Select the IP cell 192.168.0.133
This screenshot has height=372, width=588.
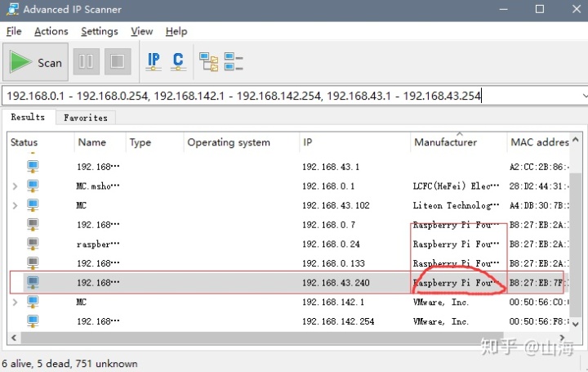tap(333, 263)
